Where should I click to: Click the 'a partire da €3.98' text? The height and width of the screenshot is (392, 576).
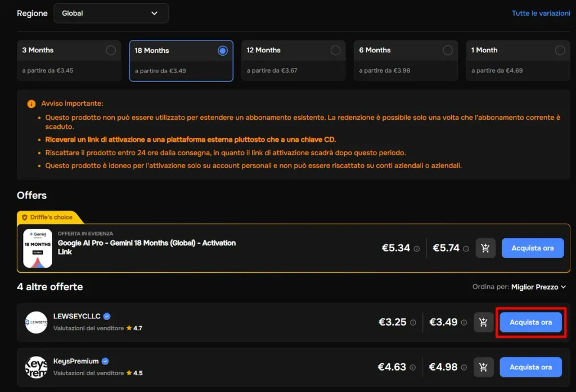coord(385,70)
